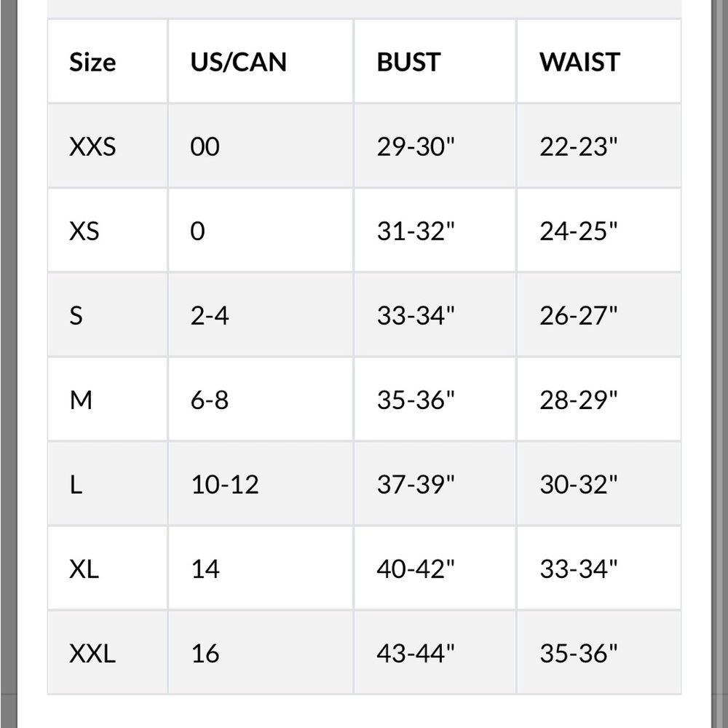The height and width of the screenshot is (728, 728).
Task: Select the XXL size row label
Action: click(92, 653)
